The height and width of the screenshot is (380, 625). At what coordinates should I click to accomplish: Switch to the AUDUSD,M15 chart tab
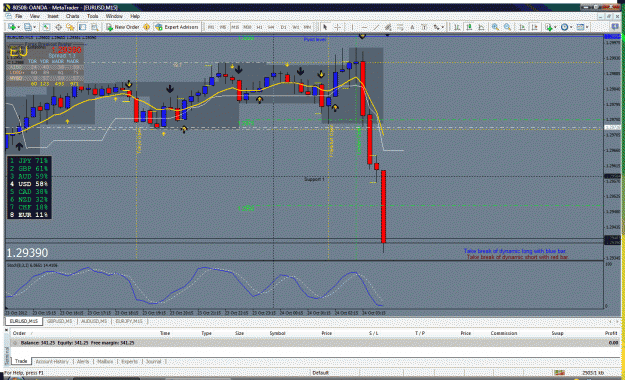[94, 321]
